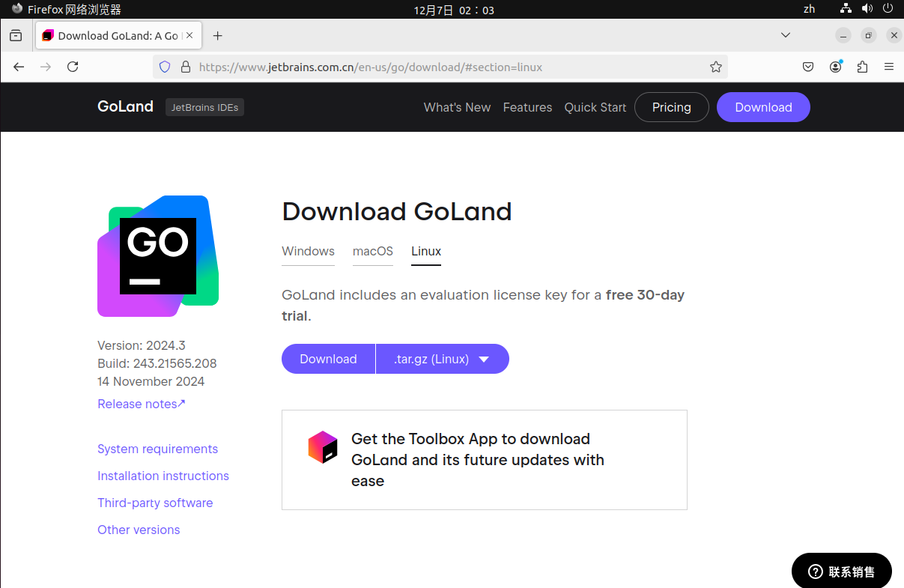List all tabs with chevron
The image size is (904, 588).
[786, 35]
